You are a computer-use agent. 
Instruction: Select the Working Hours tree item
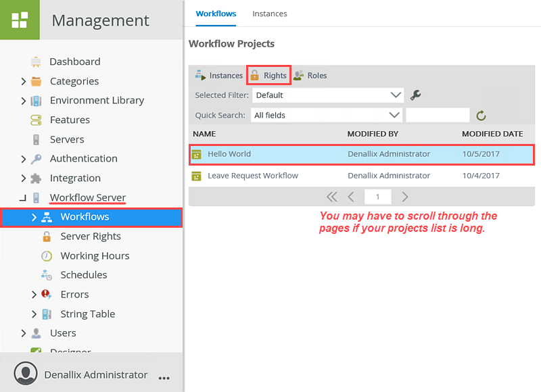point(95,256)
